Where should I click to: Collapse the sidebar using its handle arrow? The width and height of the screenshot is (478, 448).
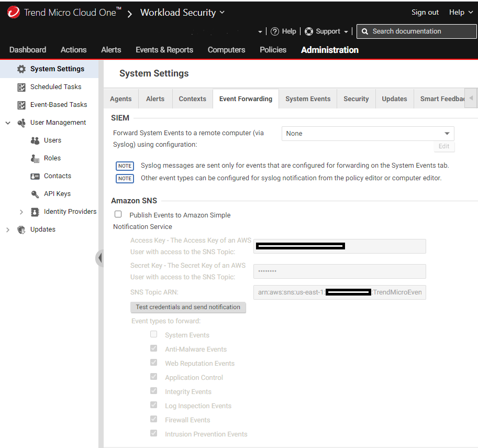pyautogui.click(x=99, y=258)
